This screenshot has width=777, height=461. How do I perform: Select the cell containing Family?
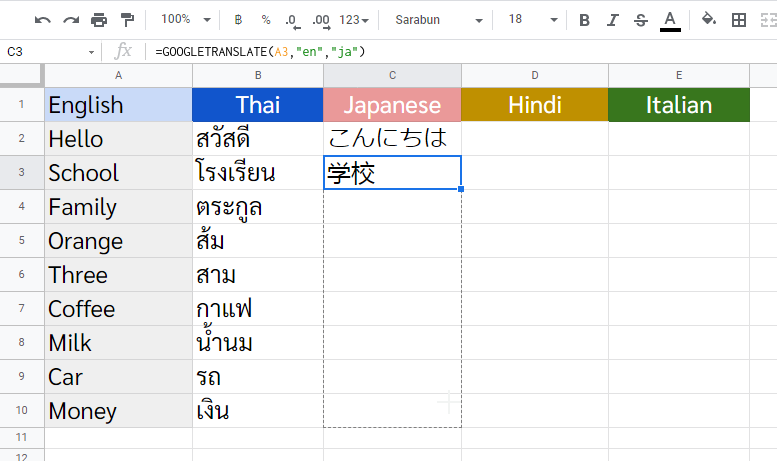click(x=118, y=207)
